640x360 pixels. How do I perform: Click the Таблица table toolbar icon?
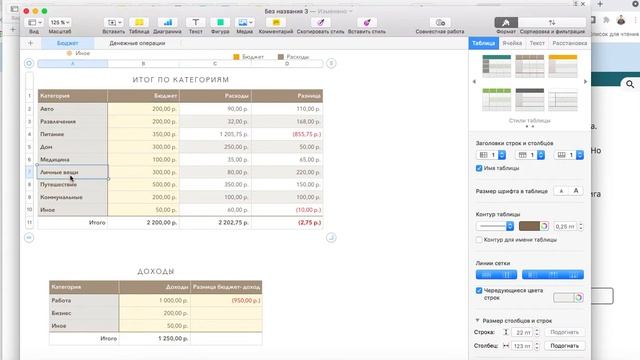(139, 22)
